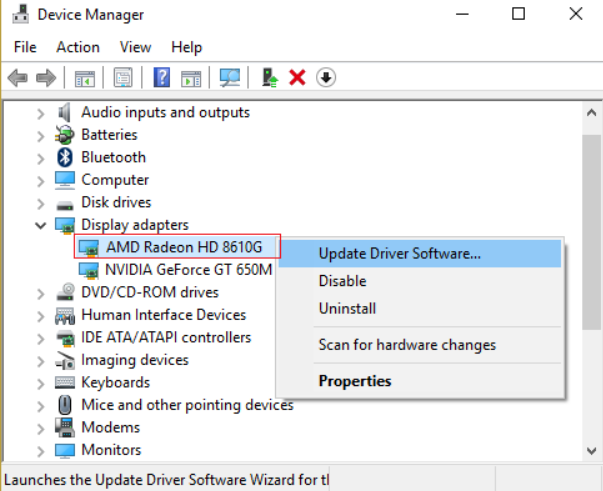Select AMD Radeon HD 8610G device
Image resolution: width=603 pixels, height=491 pixels.
point(184,247)
